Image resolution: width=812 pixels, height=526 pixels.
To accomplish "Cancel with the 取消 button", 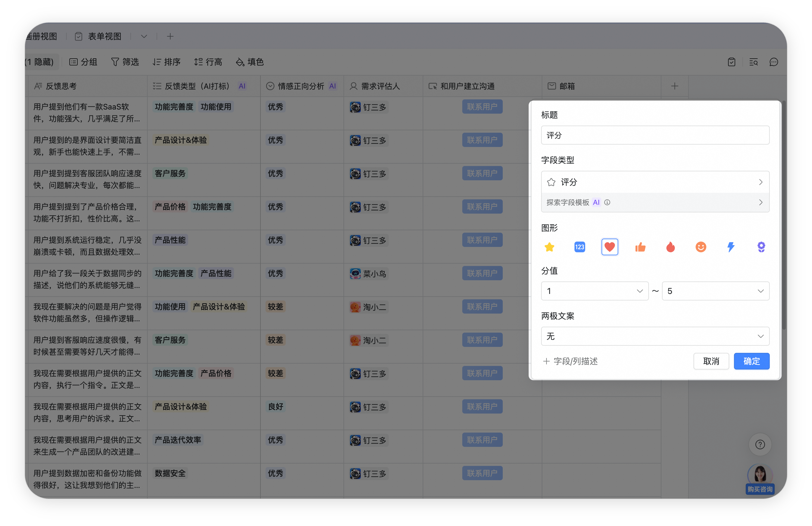I will tap(711, 361).
